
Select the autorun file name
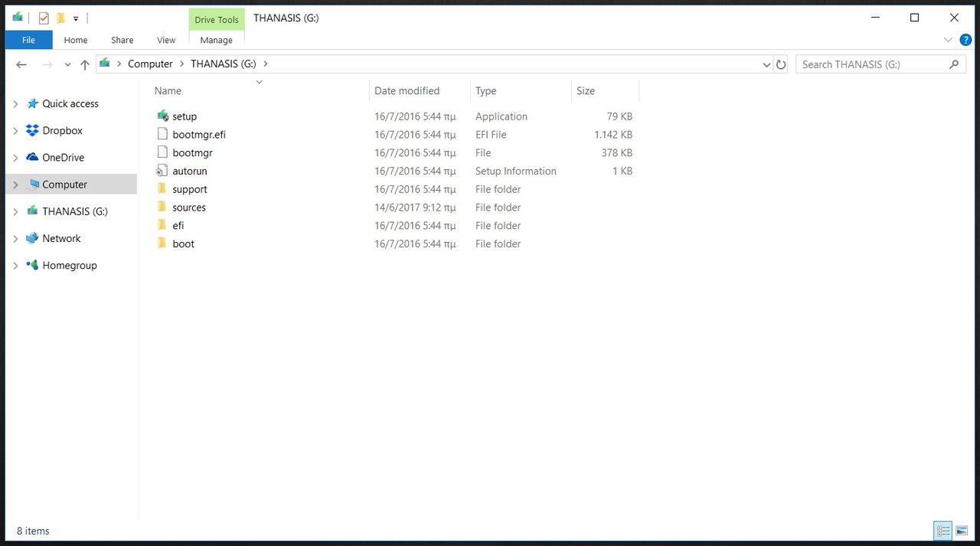coord(190,171)
